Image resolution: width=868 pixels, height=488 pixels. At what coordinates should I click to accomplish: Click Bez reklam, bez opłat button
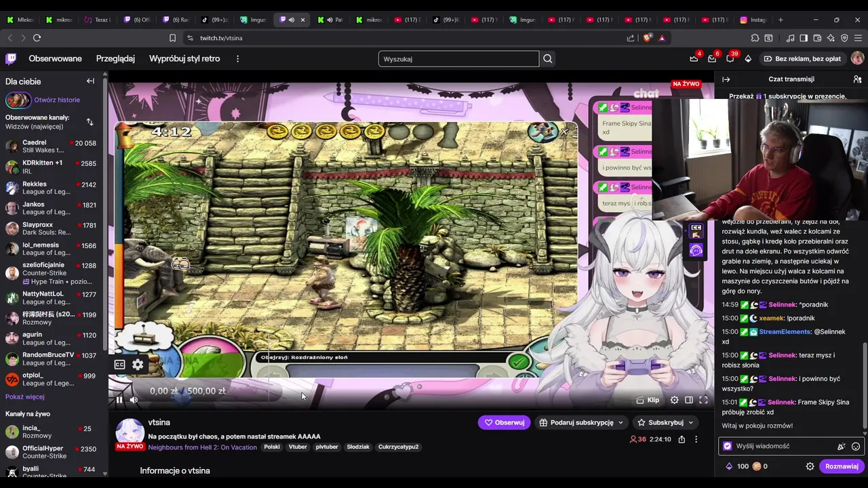tap(802, 59)
